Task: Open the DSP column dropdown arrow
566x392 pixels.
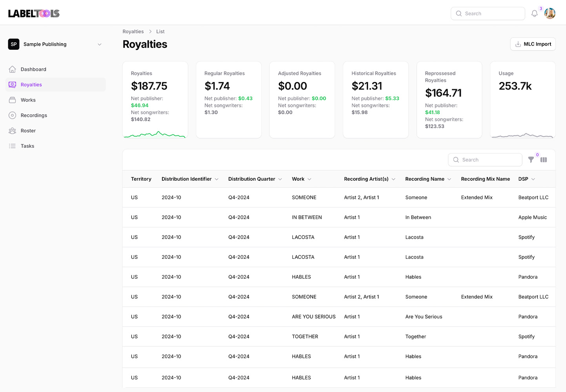Action: 533,179
